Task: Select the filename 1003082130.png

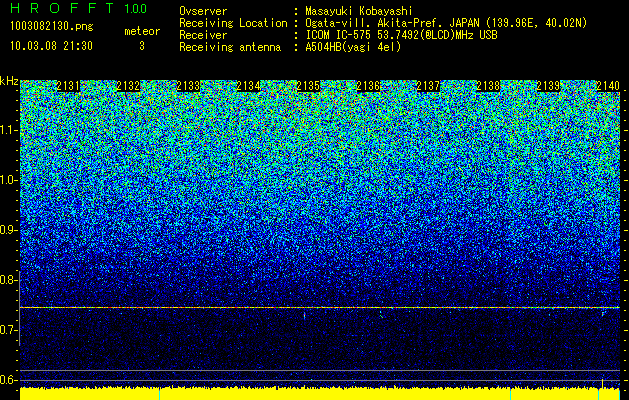Action: 52,26
